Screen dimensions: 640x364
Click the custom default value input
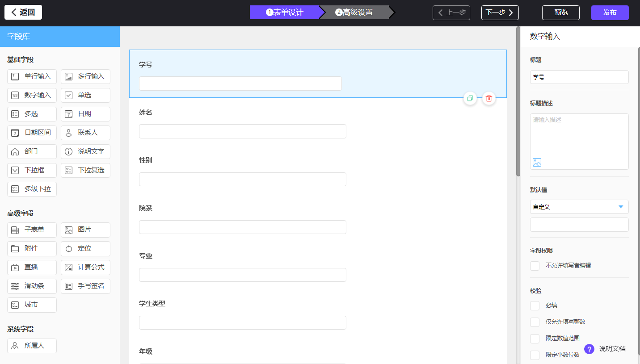[579, 225]
